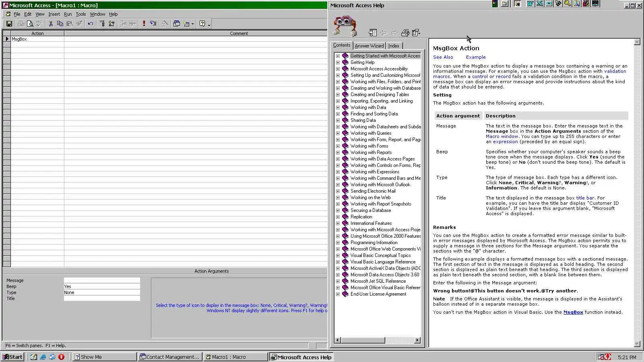Image resolution: width=644 pixels, height=362 pixels.
Task: Open Show Me from the taskbar
Action: pos(104,357)
